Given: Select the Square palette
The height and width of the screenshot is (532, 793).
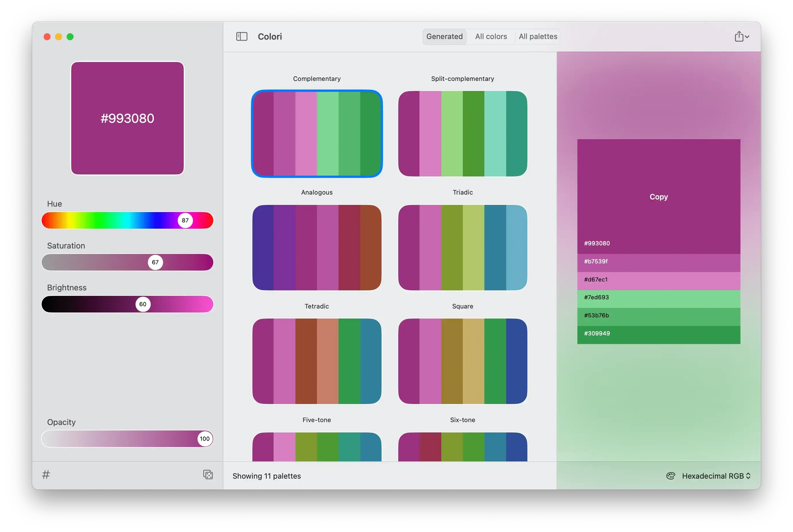Looking at the screenshot, I should (462, 361).
